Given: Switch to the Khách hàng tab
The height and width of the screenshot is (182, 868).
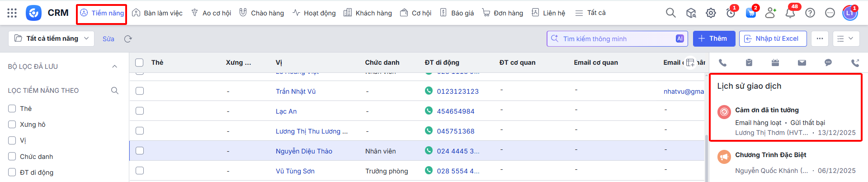Looking at the screenshot, I should click(x=368, y=13).
